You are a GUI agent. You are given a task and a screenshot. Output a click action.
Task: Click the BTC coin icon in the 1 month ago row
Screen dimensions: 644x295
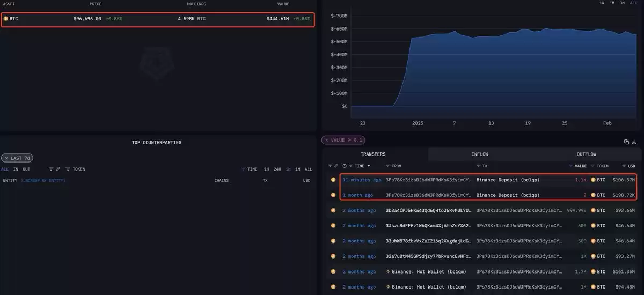pos(333,195)
